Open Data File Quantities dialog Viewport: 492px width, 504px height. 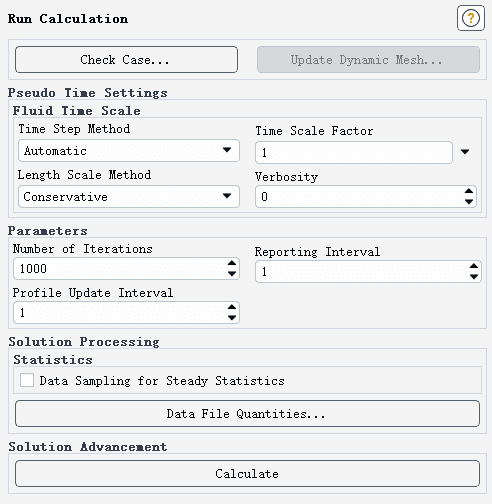(247, 414)
